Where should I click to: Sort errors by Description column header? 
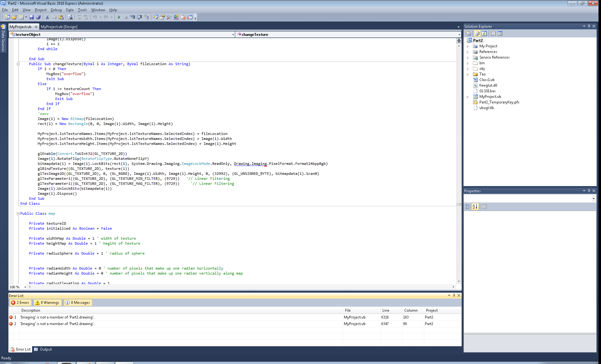click(181, 310)
